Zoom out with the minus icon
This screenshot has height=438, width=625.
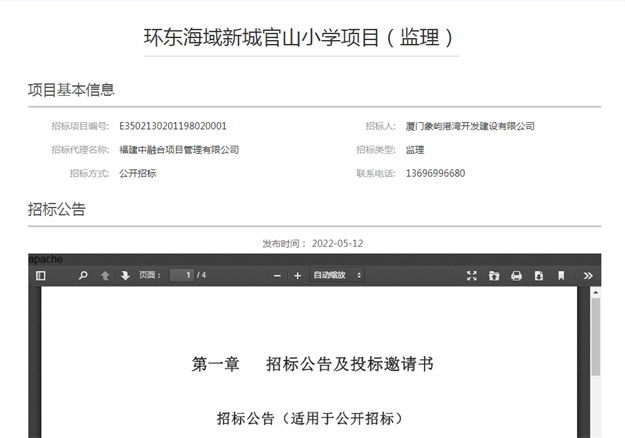(x=277, y=275)
